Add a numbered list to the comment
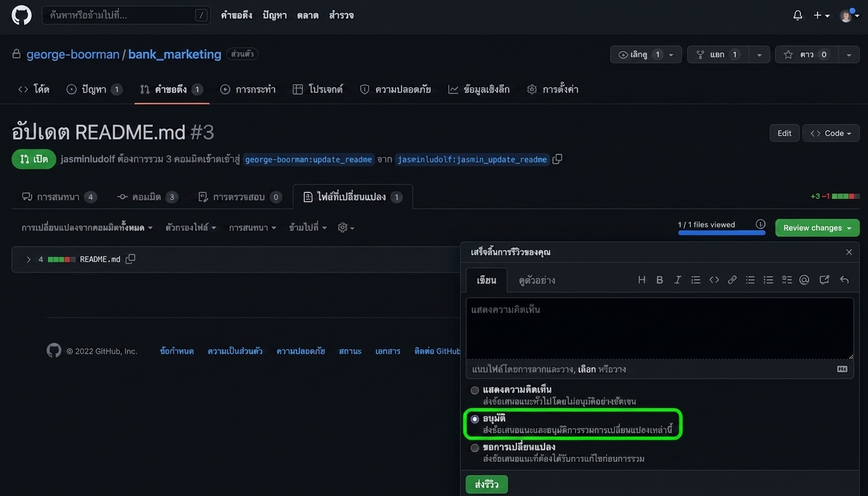Screen dimensions: 868x496 tap(769, 280)
